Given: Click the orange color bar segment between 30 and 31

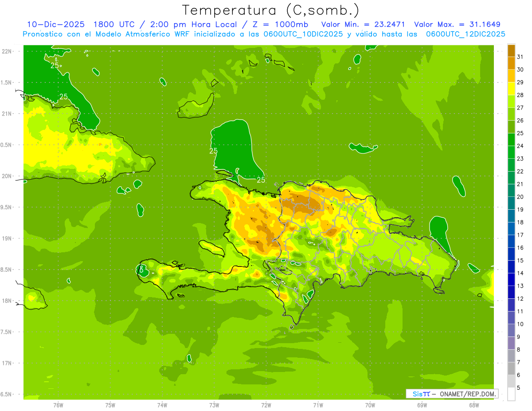Looking at the screenshot, I should point(511,63).
